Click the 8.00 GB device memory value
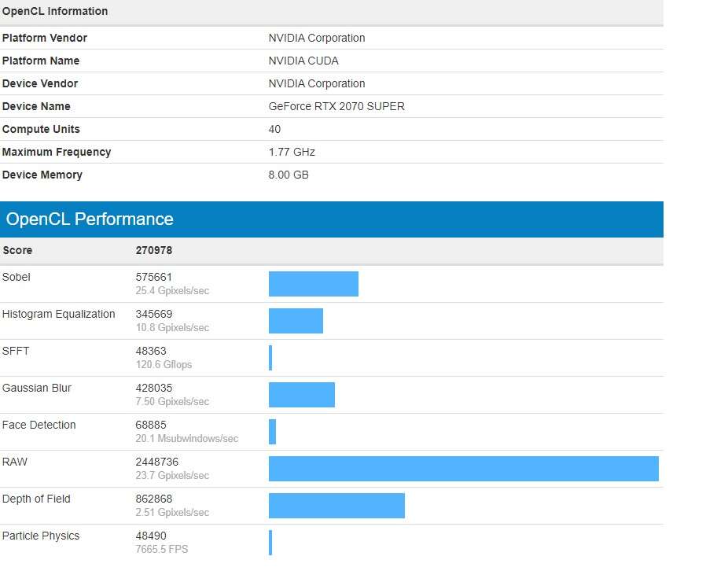 click(289, 175)
